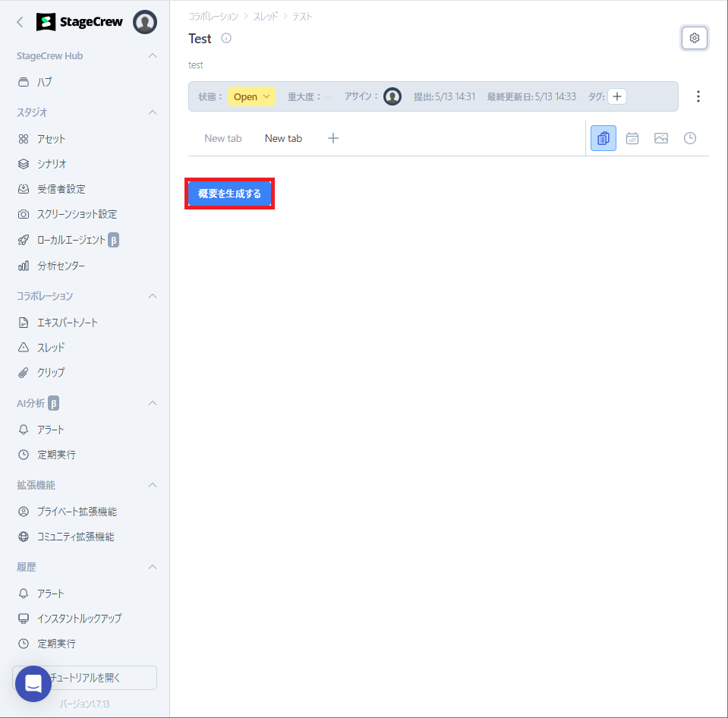Open the clipboard summary view icon
This screenshot has width=728, height=718.
pos(604,138)
